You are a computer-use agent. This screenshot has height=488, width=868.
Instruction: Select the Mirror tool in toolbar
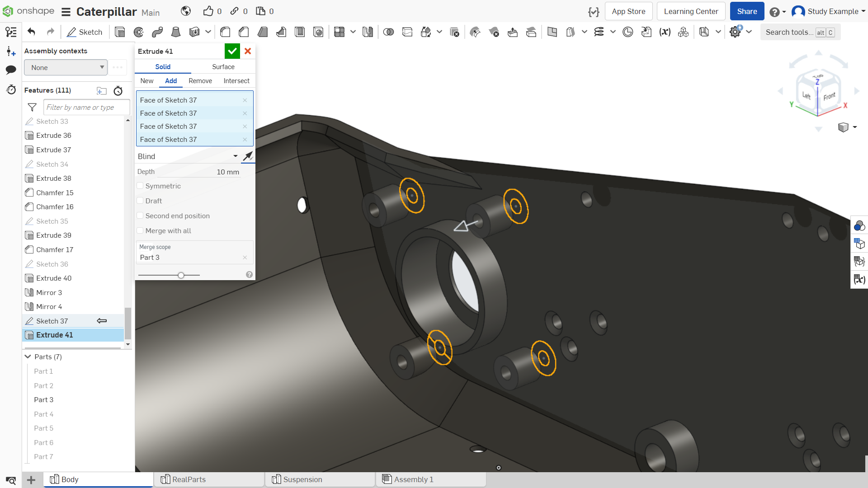tap(368, 32)
